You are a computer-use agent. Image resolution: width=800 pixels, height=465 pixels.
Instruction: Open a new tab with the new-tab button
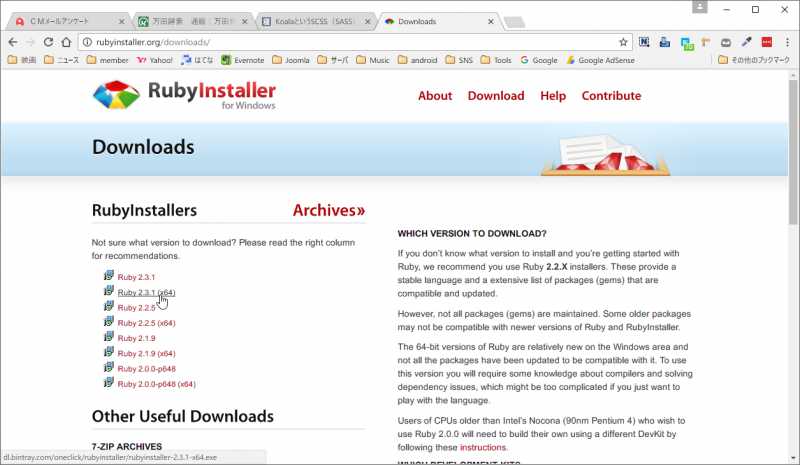click(x=514, y=22)
